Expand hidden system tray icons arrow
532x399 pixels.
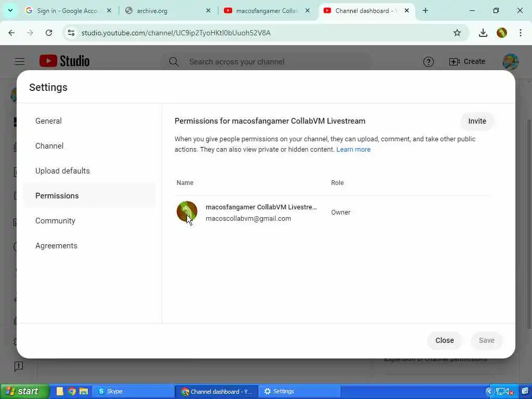[x=489, y=392]
